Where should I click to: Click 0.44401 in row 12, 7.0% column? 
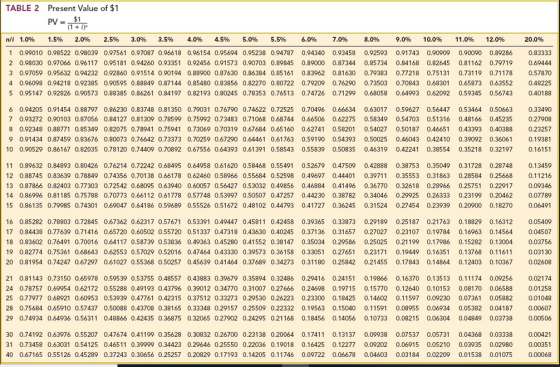344,176
